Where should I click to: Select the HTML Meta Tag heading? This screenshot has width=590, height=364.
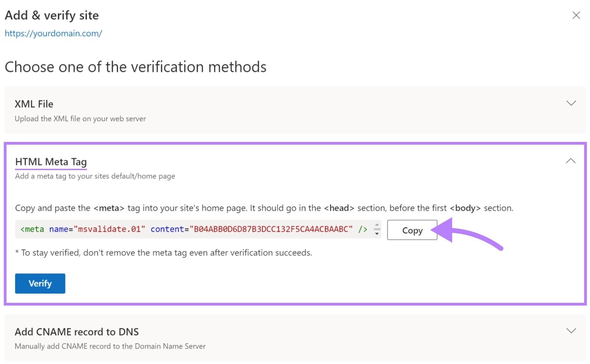[51, 162]
